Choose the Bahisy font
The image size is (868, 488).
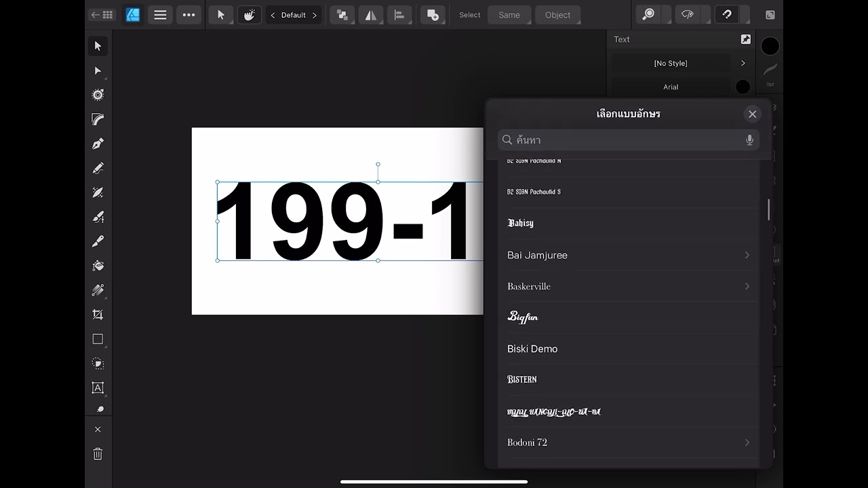[x=629, y=223]
